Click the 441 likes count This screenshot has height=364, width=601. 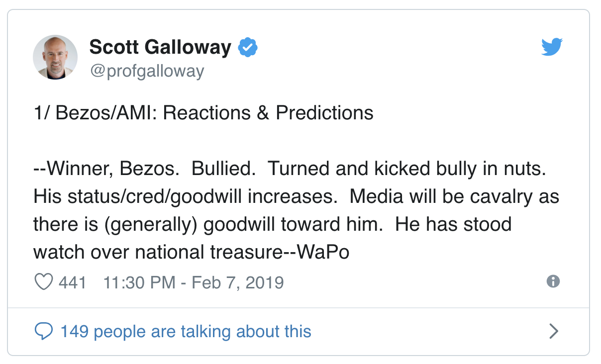point(72,282)
